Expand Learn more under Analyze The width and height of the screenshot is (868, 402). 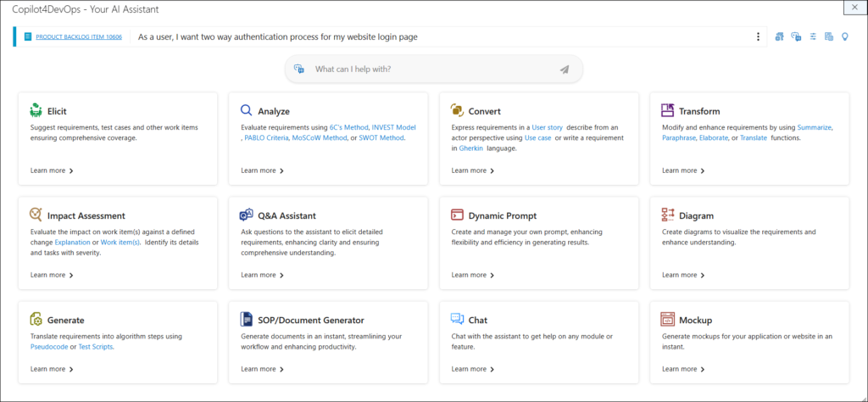[262, 170]
